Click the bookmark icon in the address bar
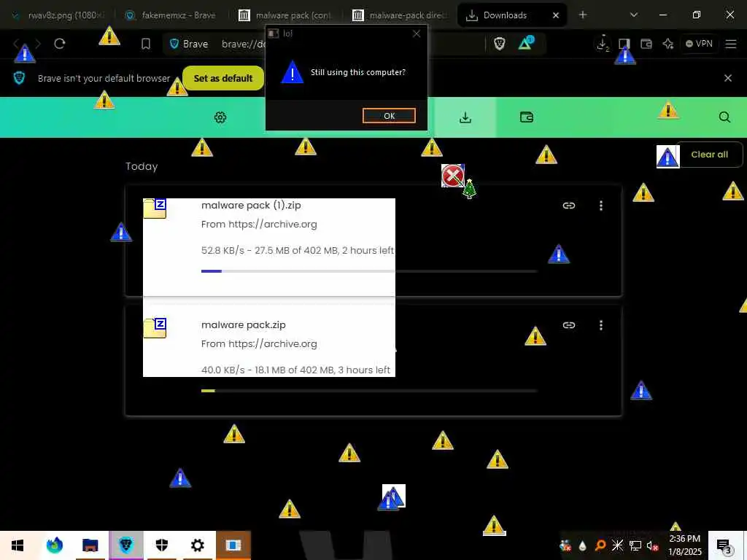The width and height of the screenshot is (747, 560). coord(146,44)
